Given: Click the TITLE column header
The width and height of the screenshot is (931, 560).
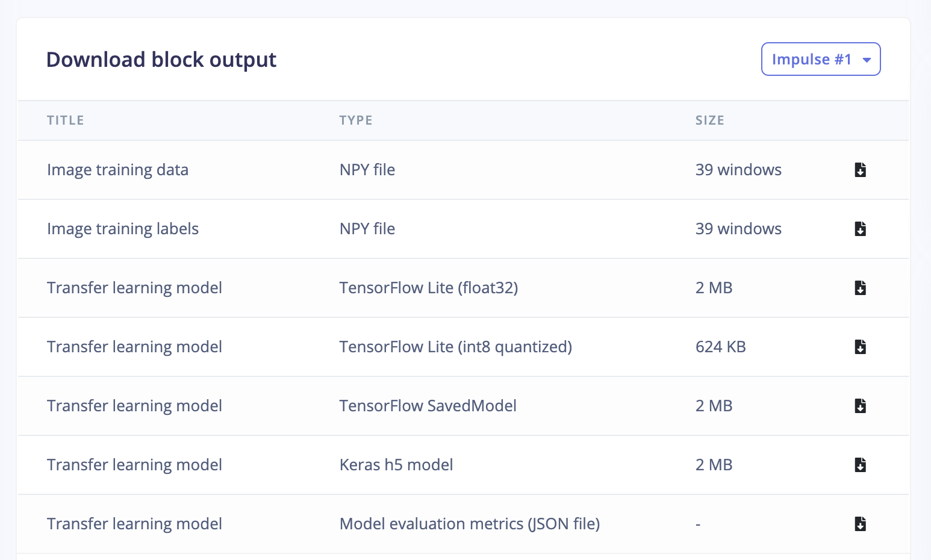Looking at the screenshot, I should (66, 120).
